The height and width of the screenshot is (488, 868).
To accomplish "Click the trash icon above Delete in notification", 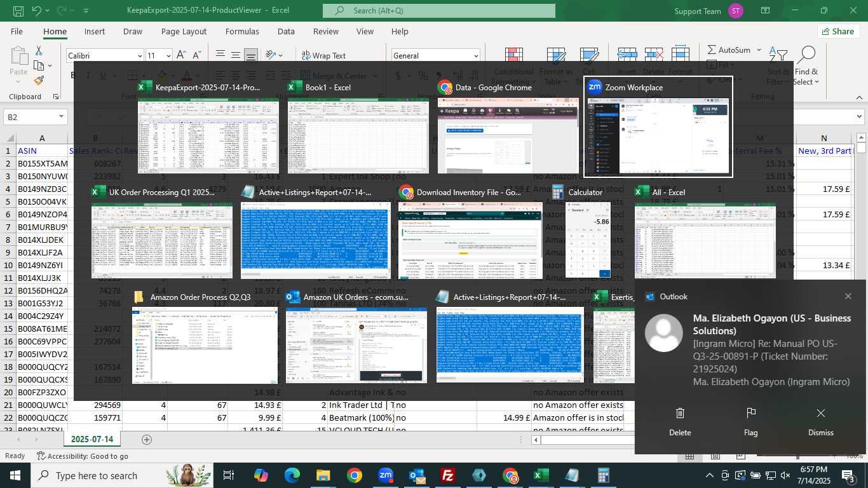I will 680,413.
